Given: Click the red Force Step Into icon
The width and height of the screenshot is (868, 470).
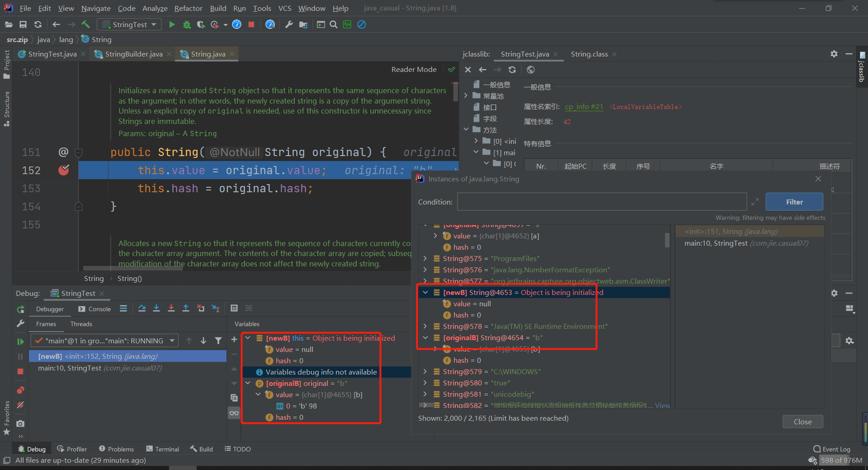Looking at the screenshot, I should pos(171,309).
